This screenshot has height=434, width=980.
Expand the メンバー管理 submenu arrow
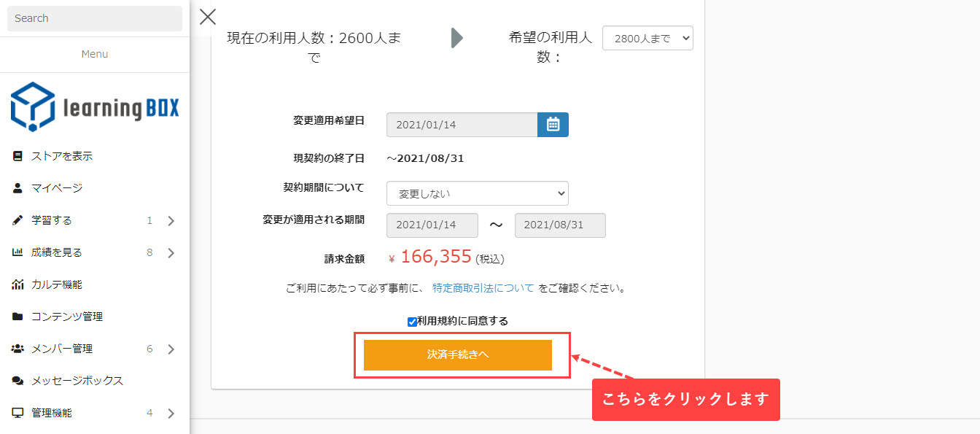pos(171,349)
